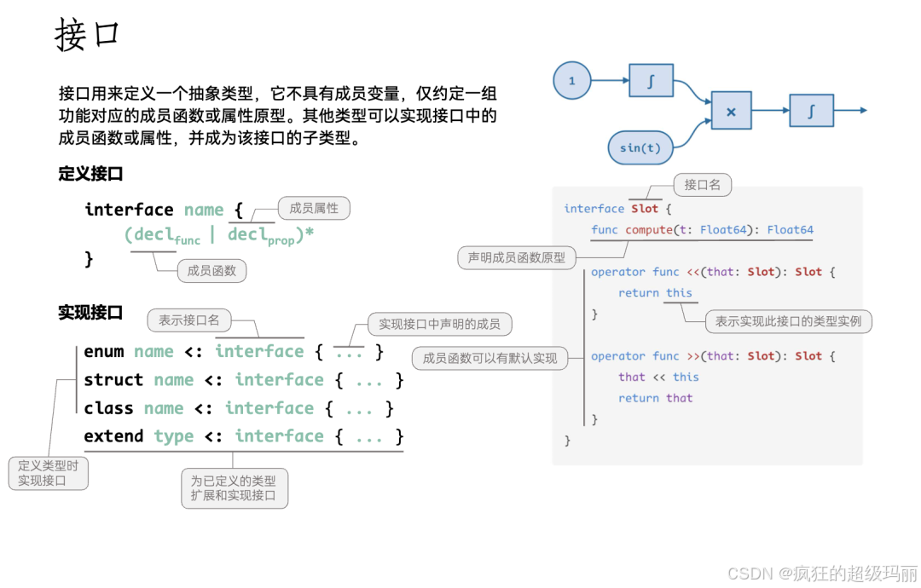Screen dimensions: 921x588
Task: Click the paragraph line starting 成员函数或属性，并成为
Action: (x=211, y=138)
